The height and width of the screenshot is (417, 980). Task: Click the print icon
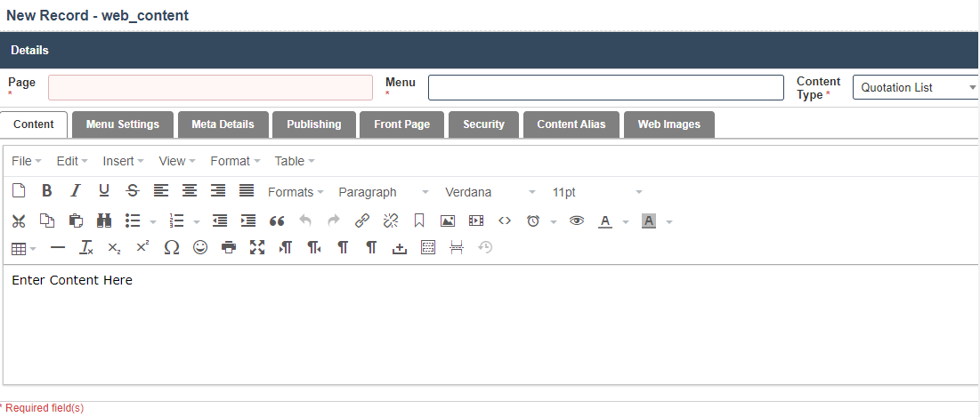229,248
